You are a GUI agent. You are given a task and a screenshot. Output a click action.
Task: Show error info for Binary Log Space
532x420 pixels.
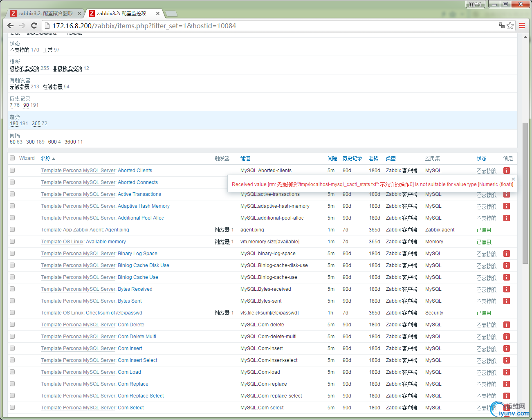coord(507,254)
